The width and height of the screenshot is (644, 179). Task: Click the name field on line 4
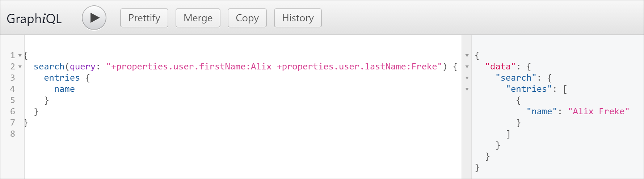(64, 89)
